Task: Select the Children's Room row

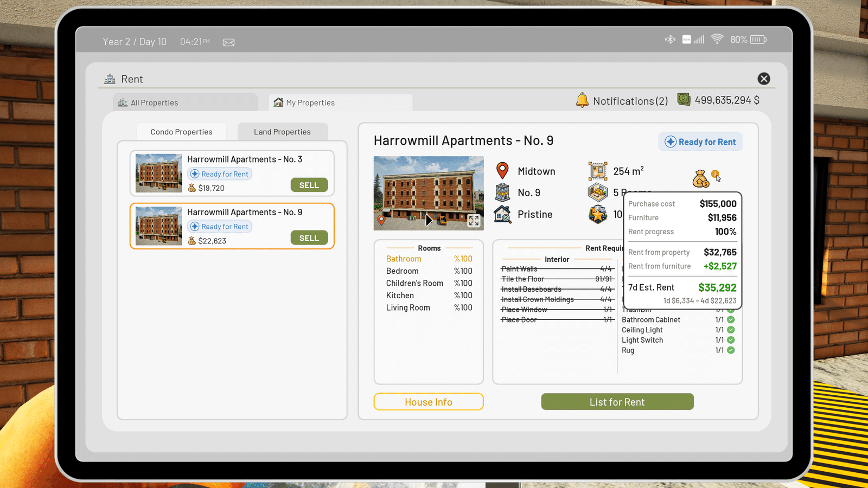Action: tap(429, 283)
